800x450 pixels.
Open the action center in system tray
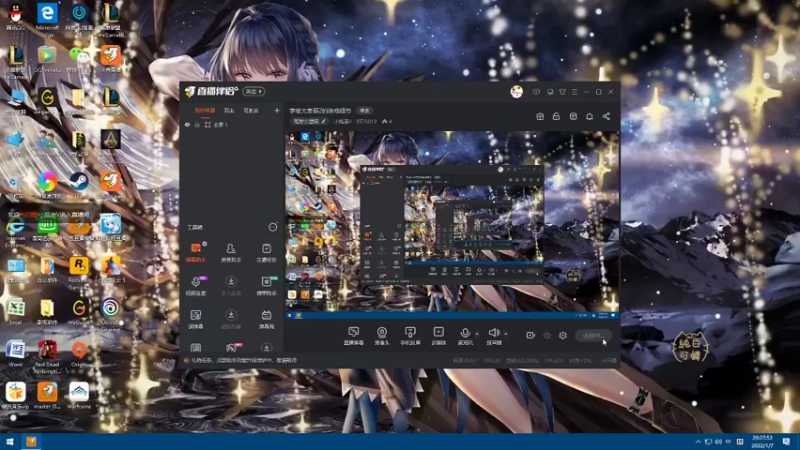[786, 441]
